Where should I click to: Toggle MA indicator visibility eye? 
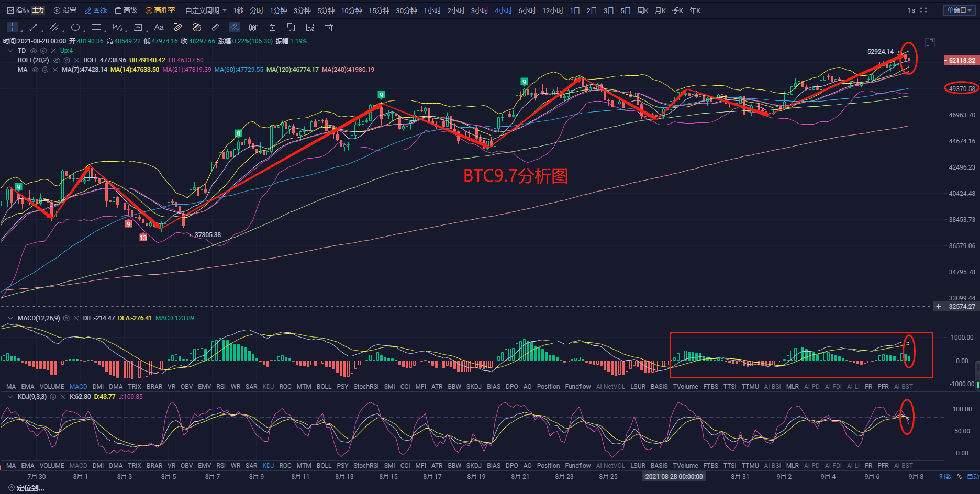click(35, 70)
